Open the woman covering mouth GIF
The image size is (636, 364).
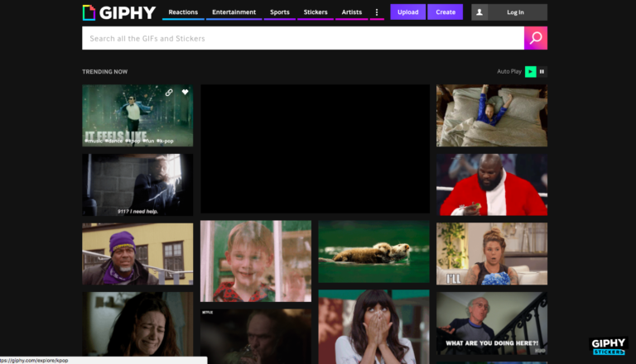(x=374, y=327)
